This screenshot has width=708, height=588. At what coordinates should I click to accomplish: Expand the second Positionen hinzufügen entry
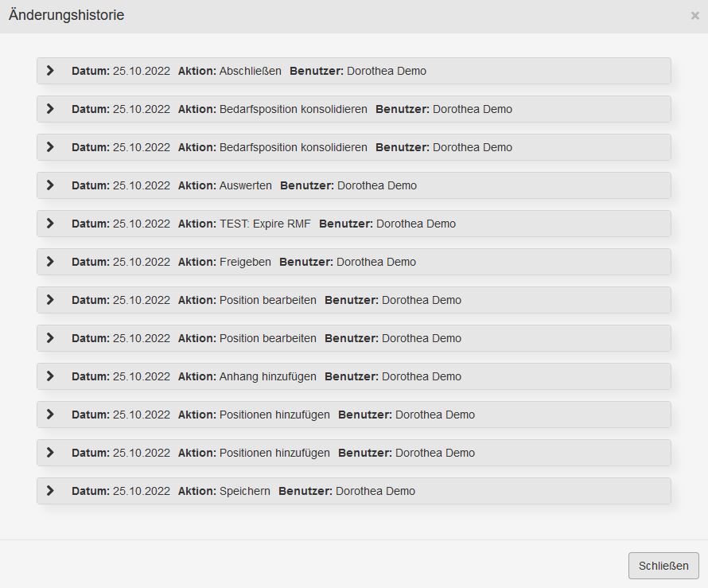[50, 452]
